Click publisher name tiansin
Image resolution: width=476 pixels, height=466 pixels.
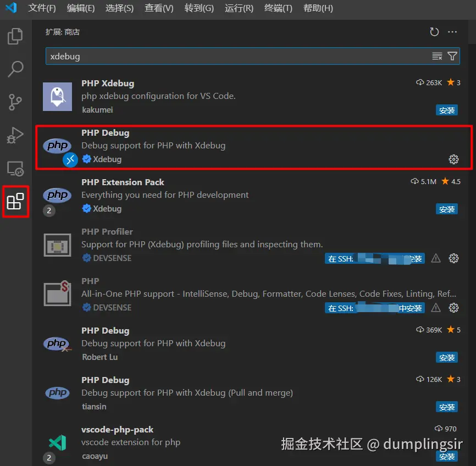click(x=94, y=407)
